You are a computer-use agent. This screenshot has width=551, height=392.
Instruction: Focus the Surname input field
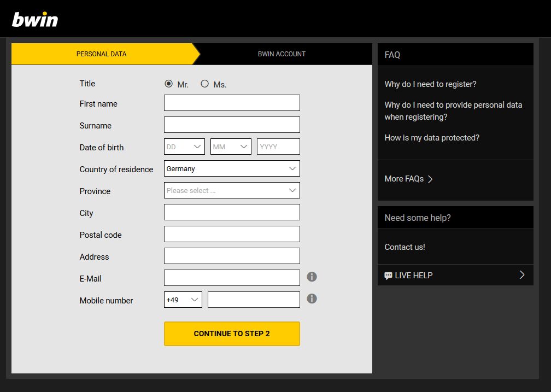(232, 125)
